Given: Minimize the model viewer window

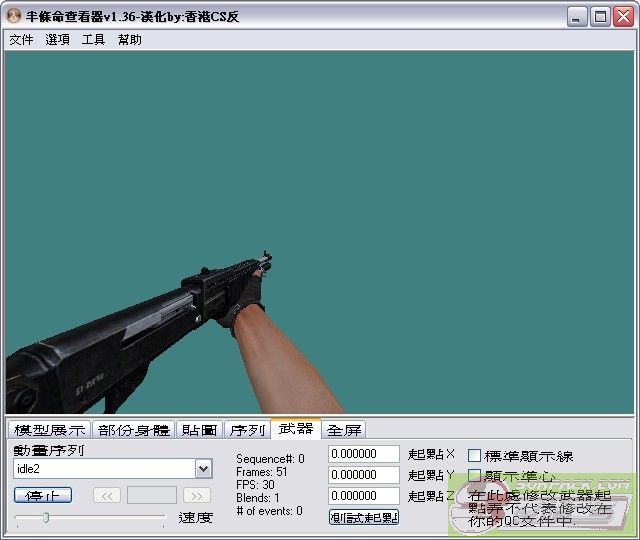Looking at the screenshot, I should point(578,16).
